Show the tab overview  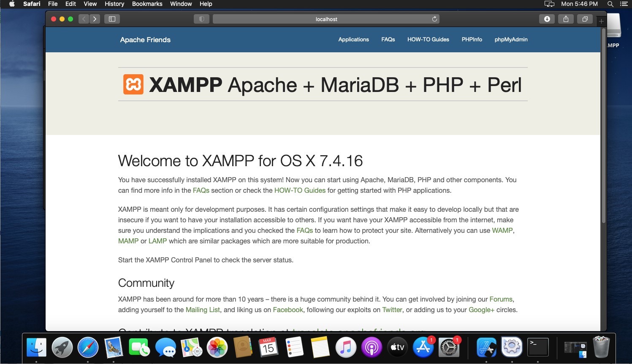click(585, 19)
